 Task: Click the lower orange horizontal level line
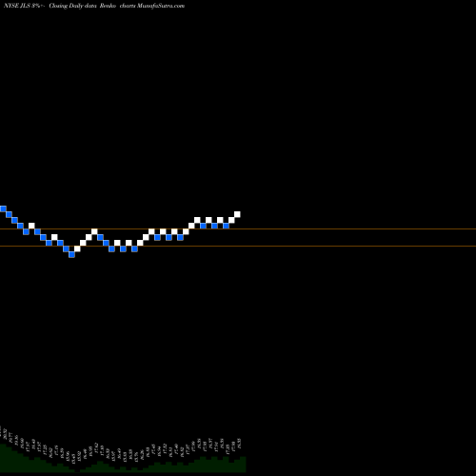[238, 246]
